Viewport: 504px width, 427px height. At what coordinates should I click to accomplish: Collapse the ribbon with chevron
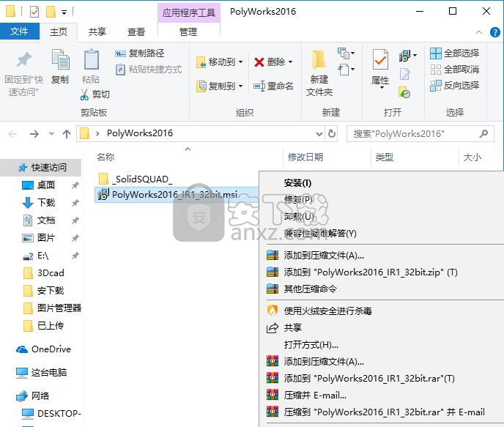(x=479, y=32)
